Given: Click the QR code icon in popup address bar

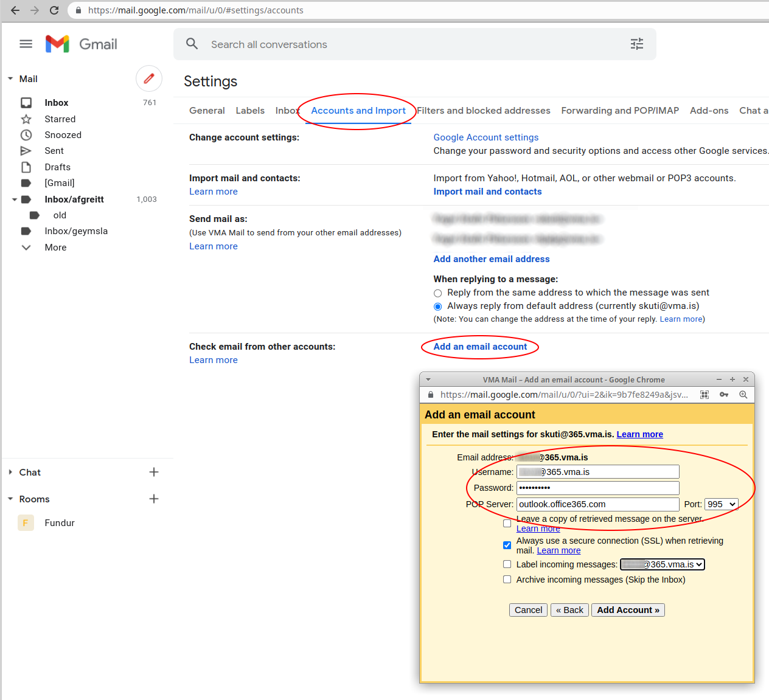Looking at the screenshot, I should pyautogui.click(x=705, y=395).
